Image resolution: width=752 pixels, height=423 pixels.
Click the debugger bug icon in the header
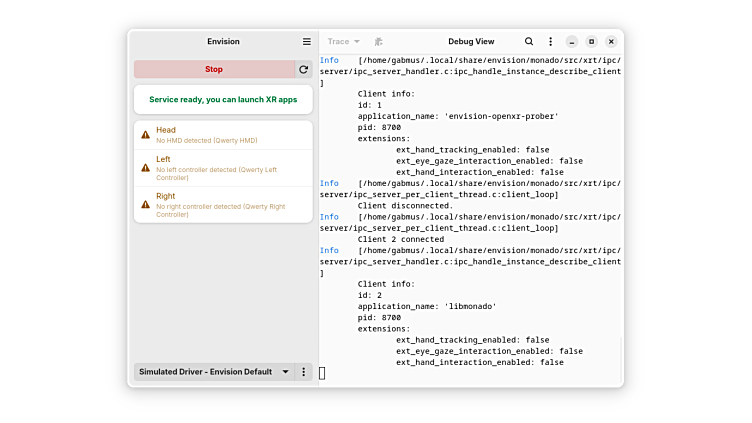click(379, 42)
